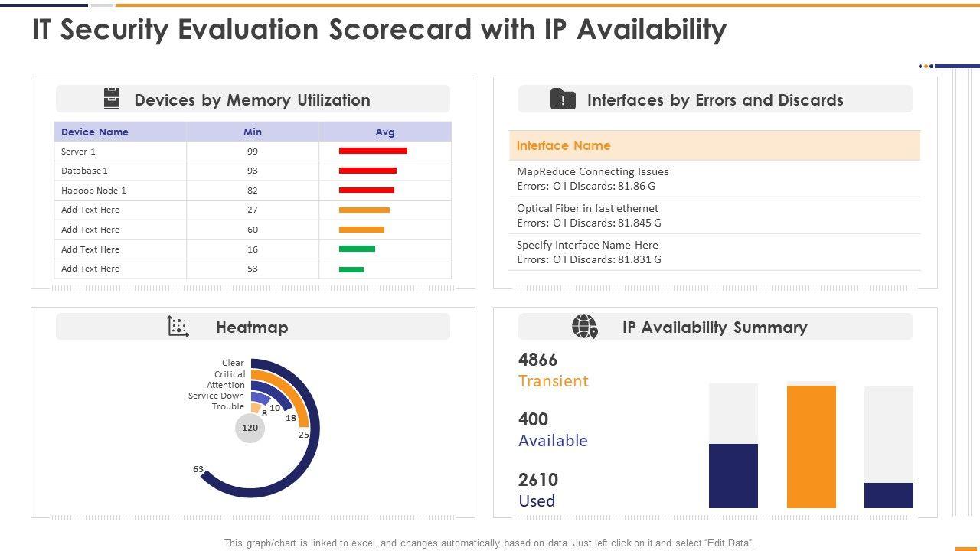
Task: Click Optical Fiber in fast ethernet entry
Action: (x=587, y=208)
